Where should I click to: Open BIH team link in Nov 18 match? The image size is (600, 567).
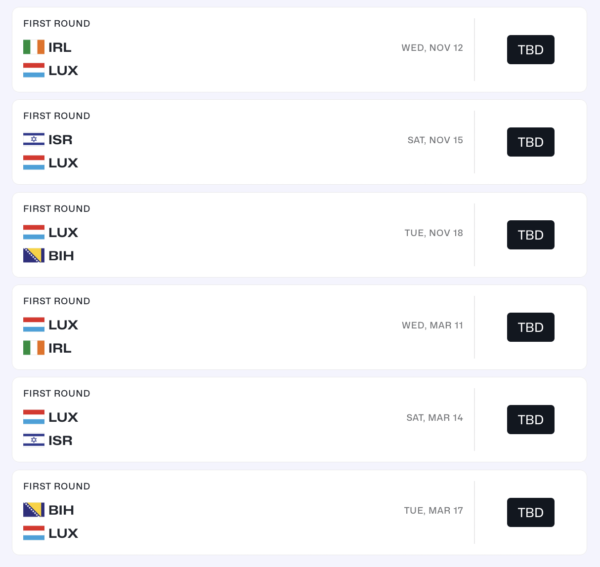click(x=61, y=255)
